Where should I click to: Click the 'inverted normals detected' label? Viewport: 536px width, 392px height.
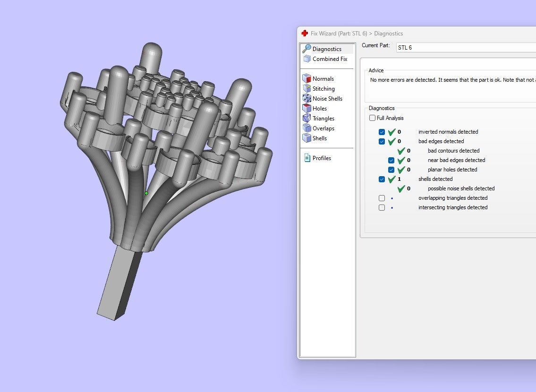tap(448, 132)
